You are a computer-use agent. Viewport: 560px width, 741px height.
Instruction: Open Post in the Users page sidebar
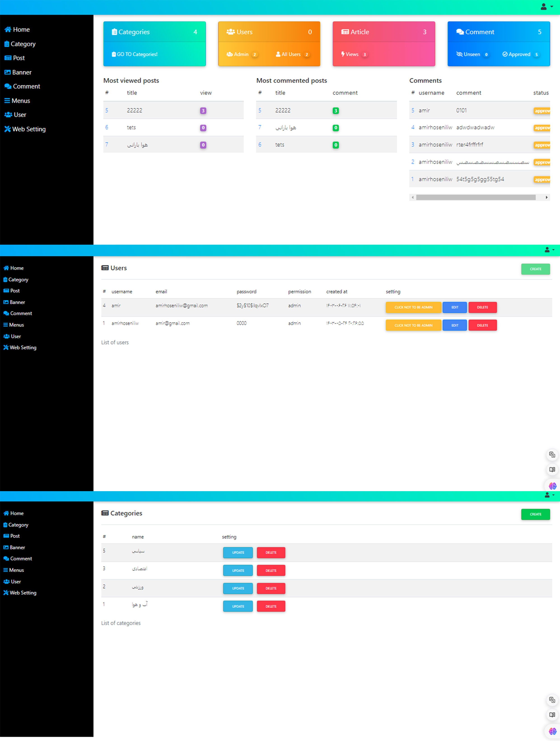[x=11, y=291]
